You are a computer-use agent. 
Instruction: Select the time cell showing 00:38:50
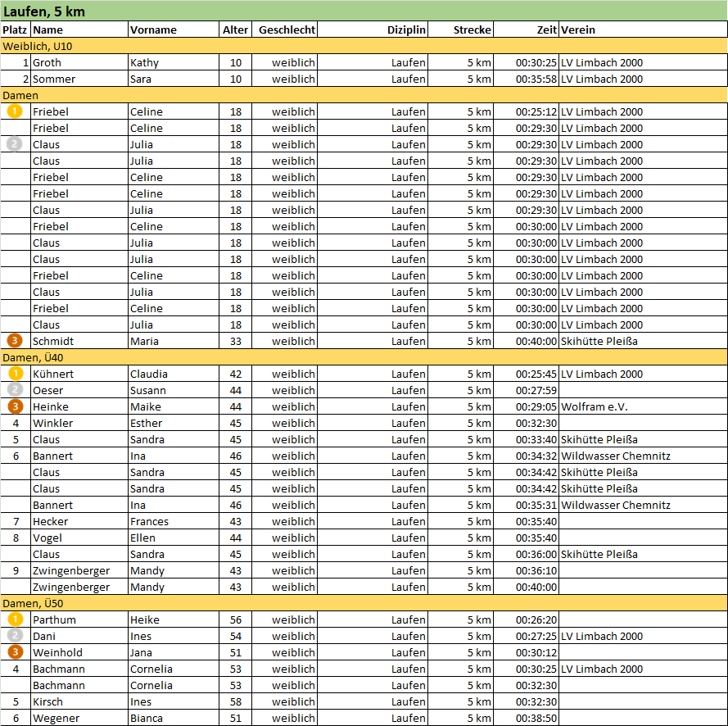536,718
